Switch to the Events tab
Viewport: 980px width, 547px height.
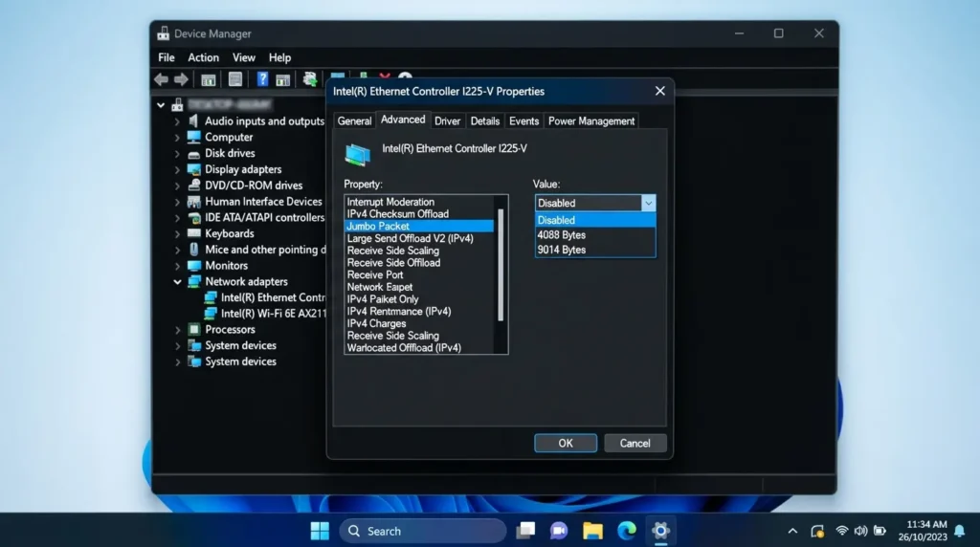coord(523,121)
